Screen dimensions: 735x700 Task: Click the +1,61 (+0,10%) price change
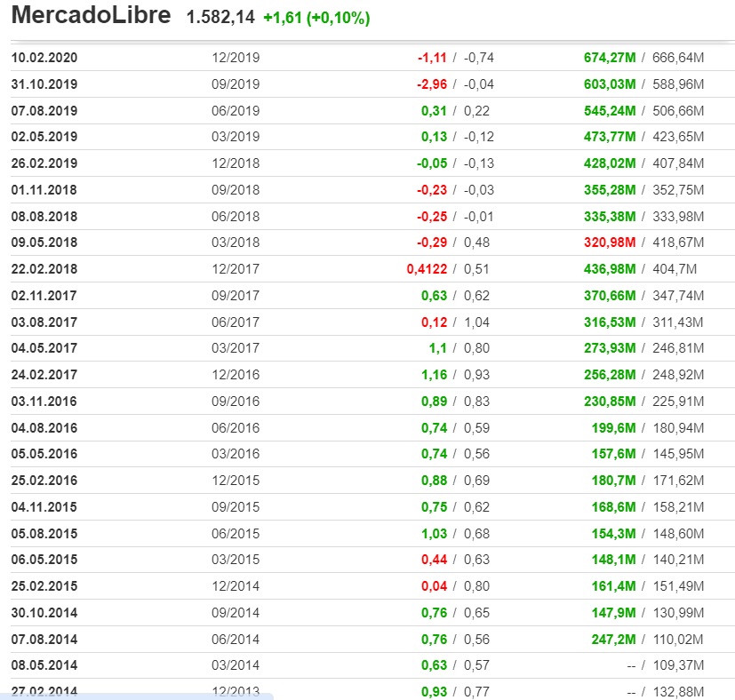click(316, 18)
